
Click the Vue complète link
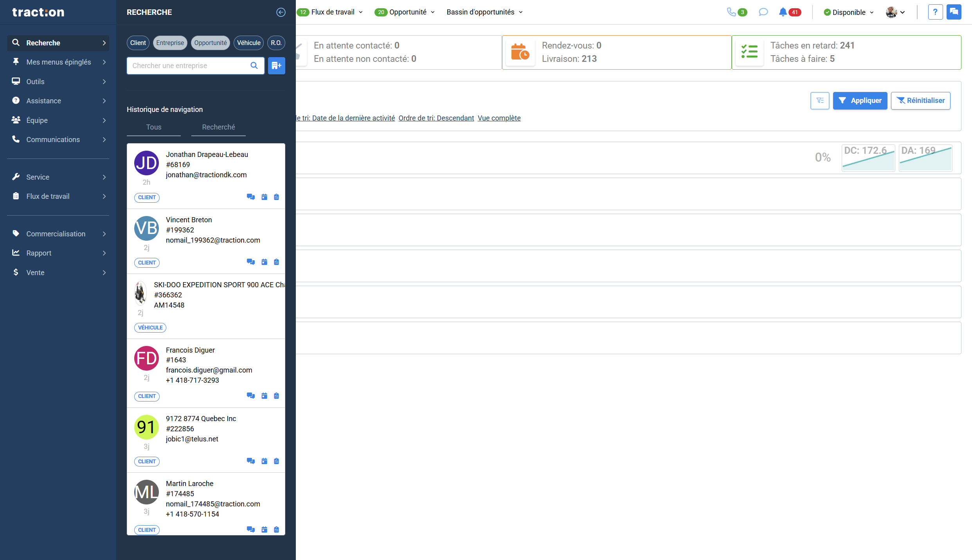tap(499, 118)
